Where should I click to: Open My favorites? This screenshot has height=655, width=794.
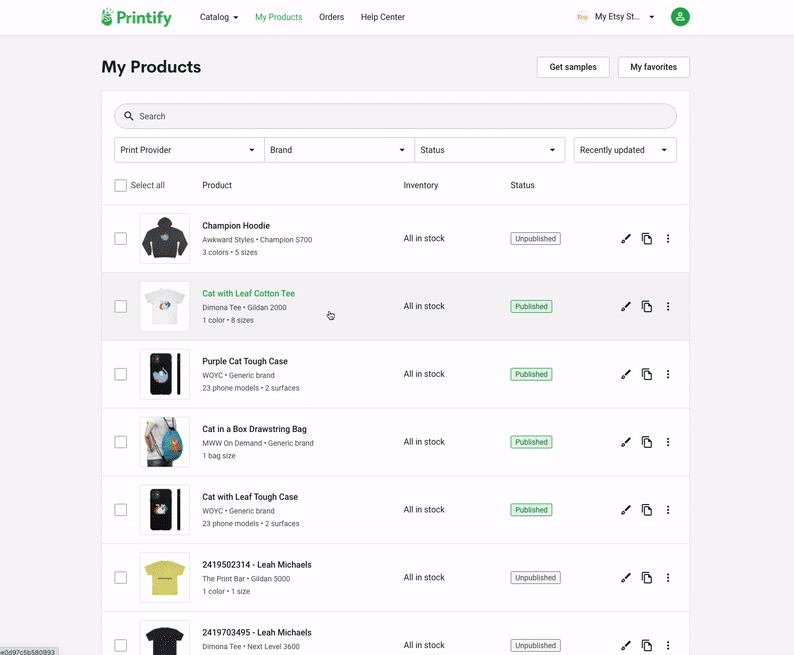pyautogui.click(x=653, y=67)
